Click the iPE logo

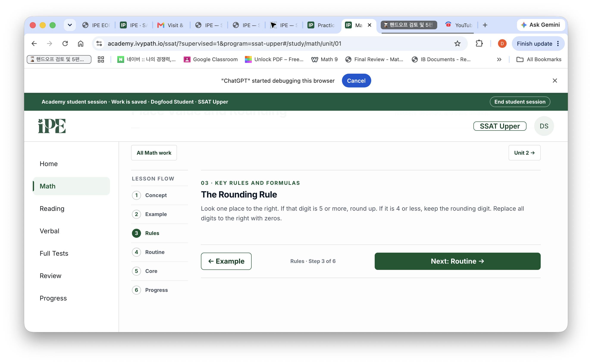[52, 126]
